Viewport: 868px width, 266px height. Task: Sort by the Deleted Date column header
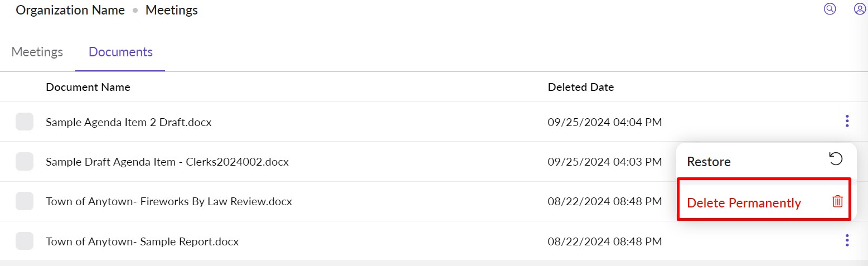coord(580,87)
